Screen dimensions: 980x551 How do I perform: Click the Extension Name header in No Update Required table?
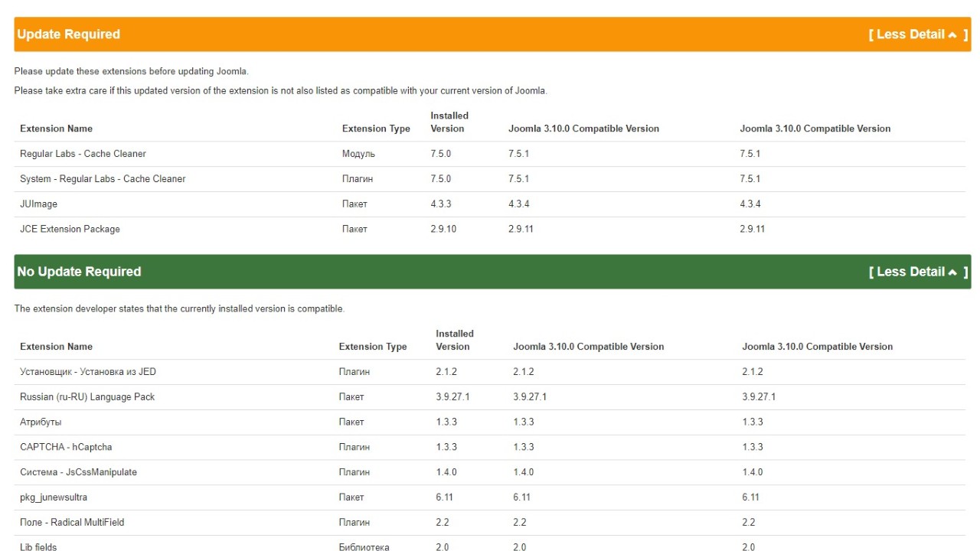[x=56, y=347]
